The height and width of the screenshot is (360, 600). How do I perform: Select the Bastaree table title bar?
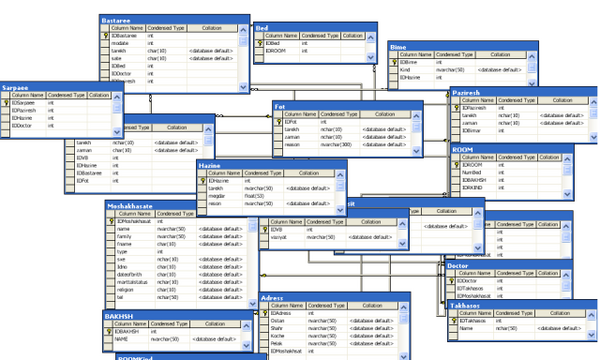tap(174, 20)
